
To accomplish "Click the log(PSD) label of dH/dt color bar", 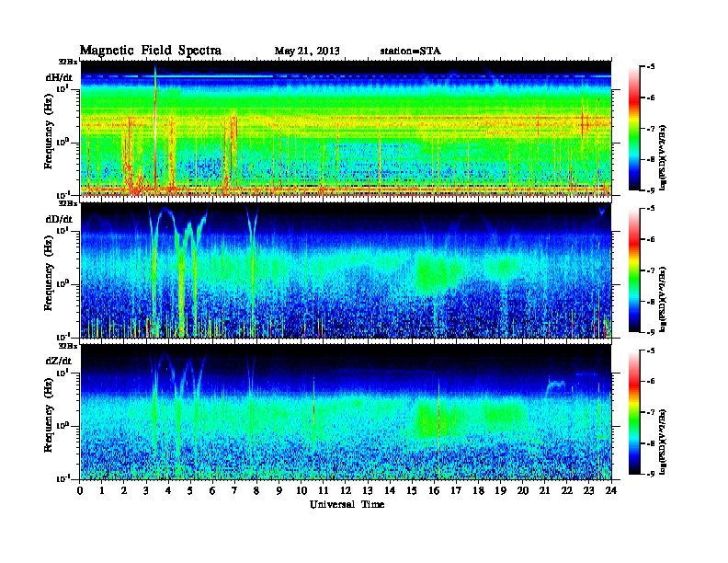I will click(664, 156).
